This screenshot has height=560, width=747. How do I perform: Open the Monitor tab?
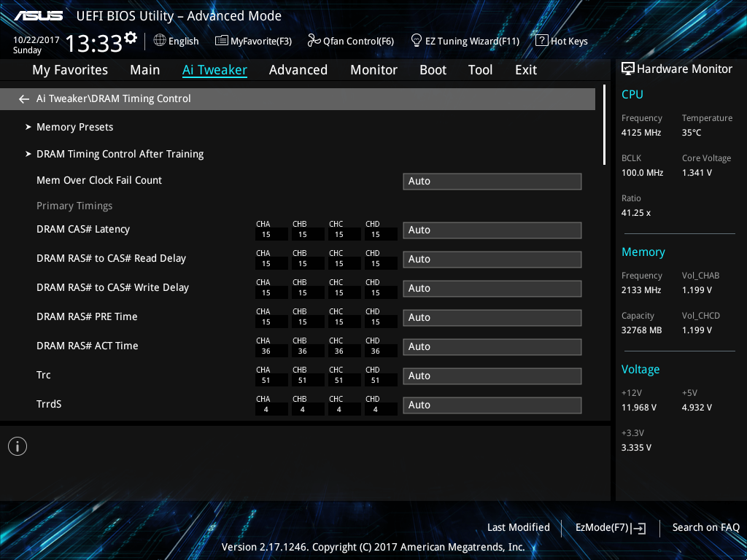pos(374,70)
